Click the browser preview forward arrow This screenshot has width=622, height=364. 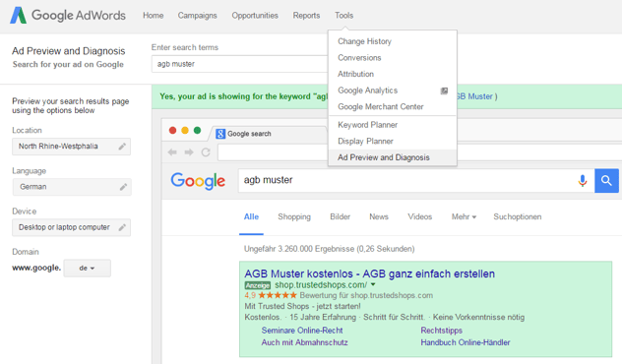point(189,152)
